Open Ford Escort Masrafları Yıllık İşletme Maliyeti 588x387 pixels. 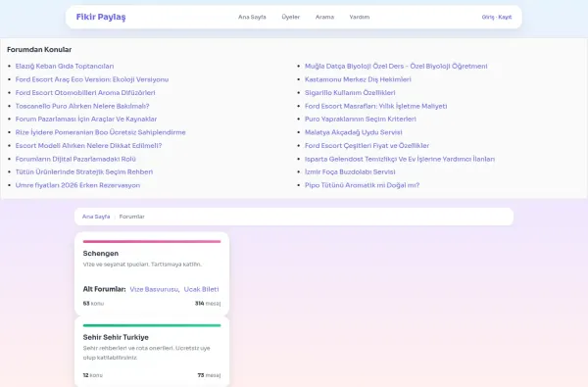(375, 106)
